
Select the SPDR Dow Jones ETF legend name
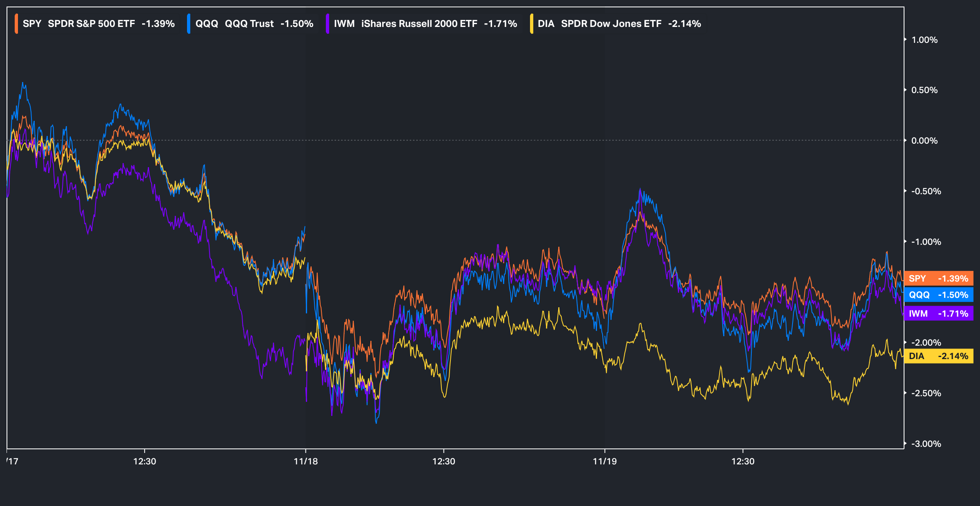611,24
